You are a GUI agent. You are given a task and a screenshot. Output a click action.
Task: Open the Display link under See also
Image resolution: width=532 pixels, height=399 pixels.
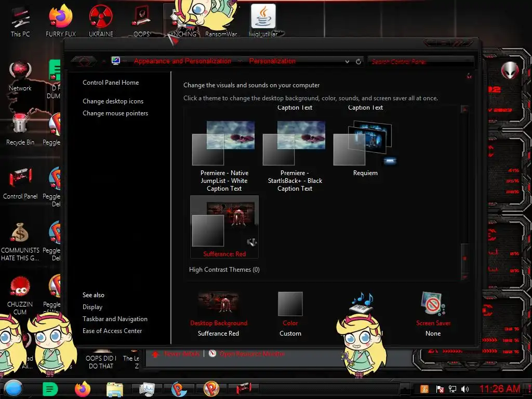[92, 307]
